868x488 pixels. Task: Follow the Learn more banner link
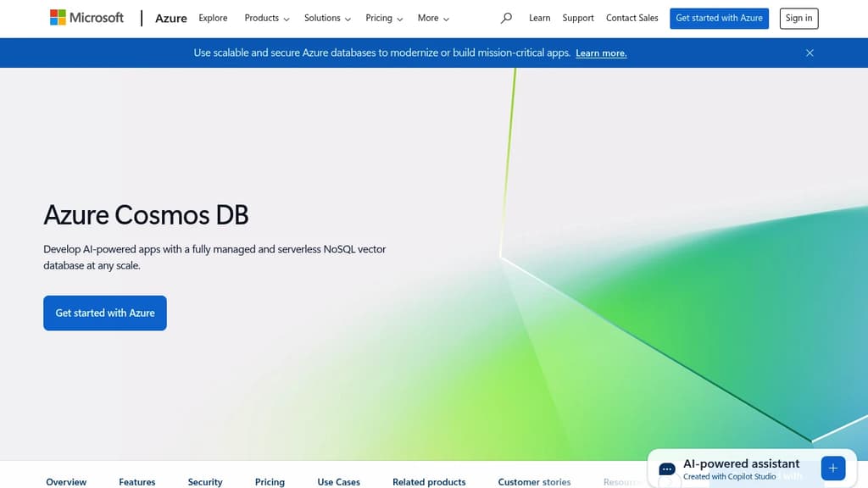(x=601, y=53)
